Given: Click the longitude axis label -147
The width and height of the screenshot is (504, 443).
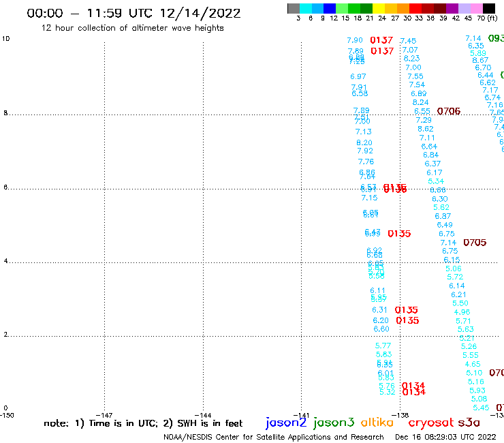Looking at the screenshot, I should point(104,415).
